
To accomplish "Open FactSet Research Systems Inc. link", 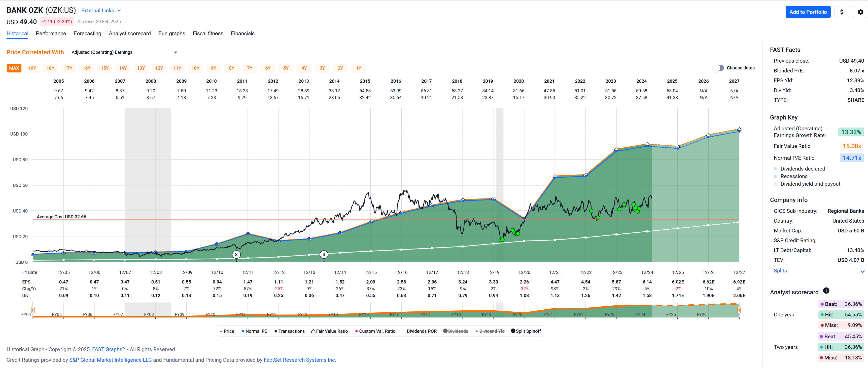I will click(300, 360).
